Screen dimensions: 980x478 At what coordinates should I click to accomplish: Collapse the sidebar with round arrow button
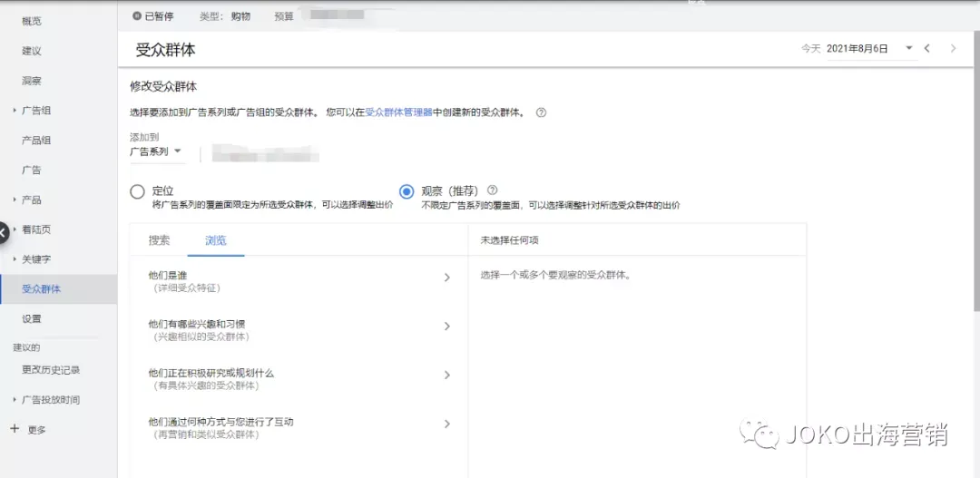coord(3,232)
